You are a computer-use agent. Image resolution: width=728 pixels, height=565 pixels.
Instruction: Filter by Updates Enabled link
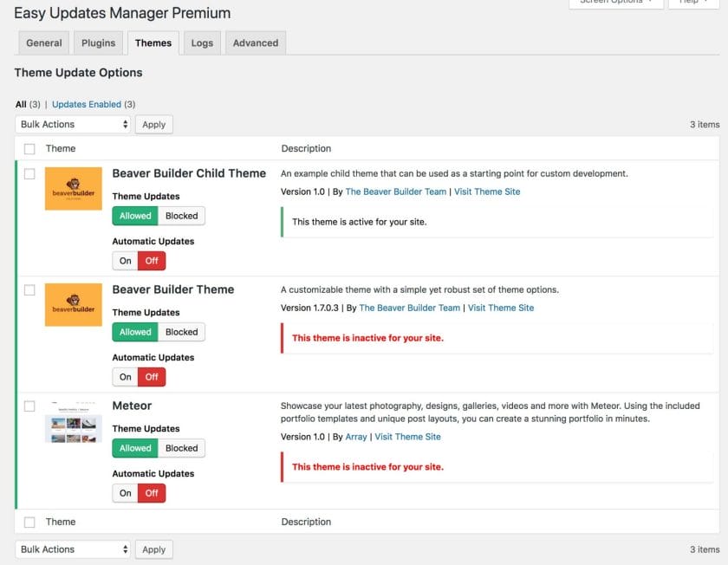pos(87,105)
